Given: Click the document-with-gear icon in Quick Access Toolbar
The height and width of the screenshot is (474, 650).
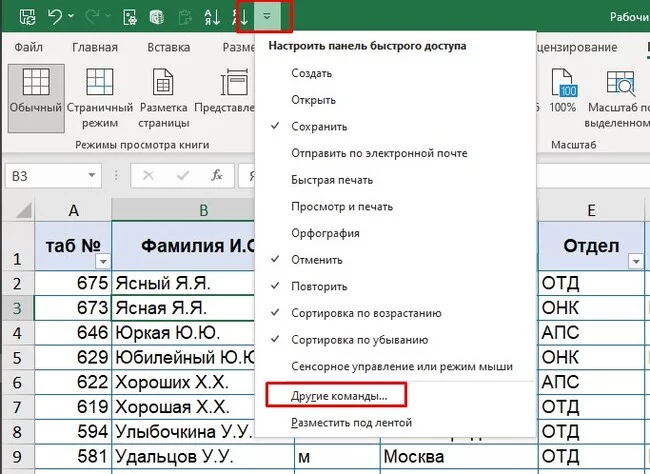Looking at the screenshot, I should [x=130, y=17].
